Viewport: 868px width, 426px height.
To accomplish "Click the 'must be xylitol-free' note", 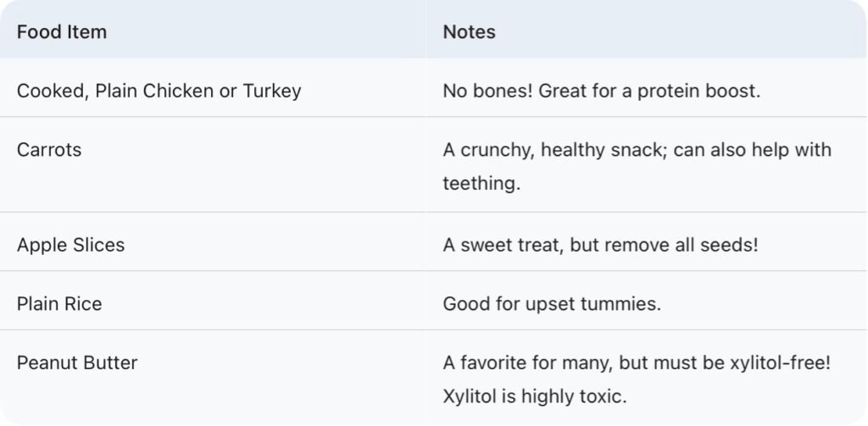I will pyautogui.click(x=744, y=362).
